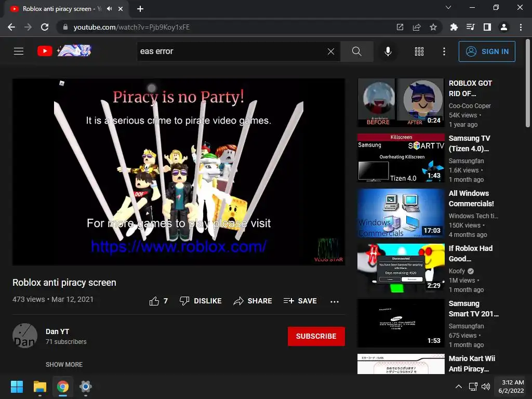
Task: Open the 'Samsung Smart TV 201...' title
Action: [474, 309]
